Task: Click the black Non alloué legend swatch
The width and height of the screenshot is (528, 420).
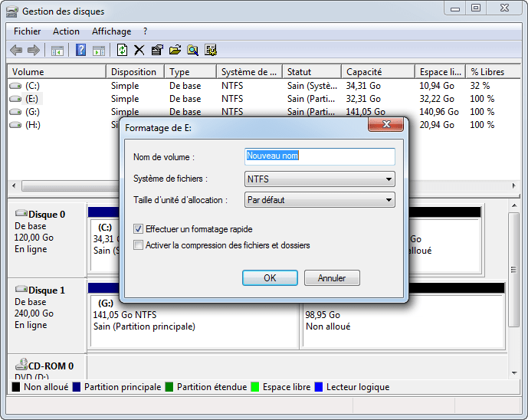Action: 16,387
